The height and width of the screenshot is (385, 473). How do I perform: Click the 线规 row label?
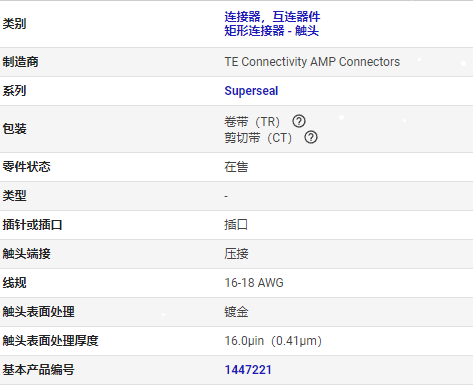14,283
